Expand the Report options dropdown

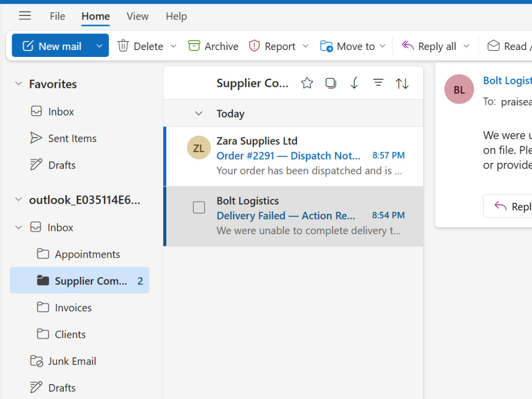click(305, 46)
